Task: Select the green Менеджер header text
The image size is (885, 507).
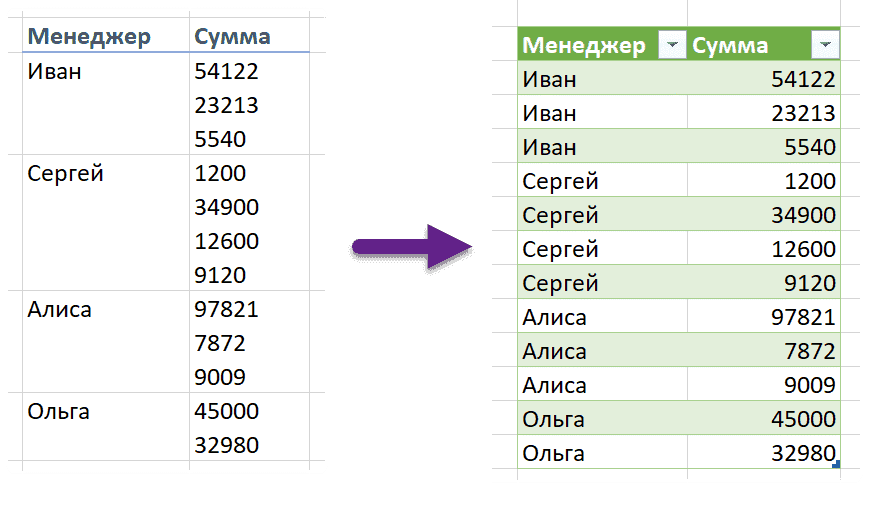Action: (x=584, y=46)
